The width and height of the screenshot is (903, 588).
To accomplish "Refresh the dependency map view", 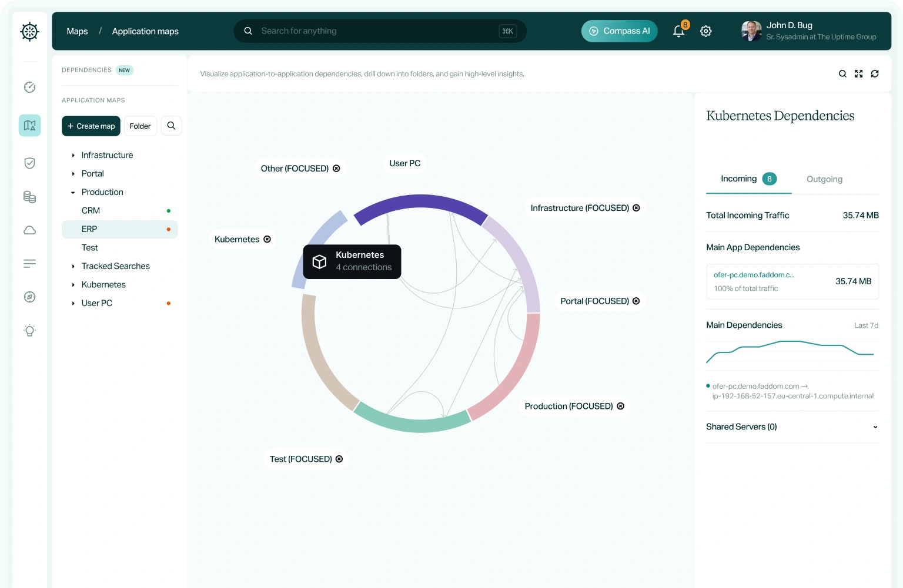I will 875,73.
